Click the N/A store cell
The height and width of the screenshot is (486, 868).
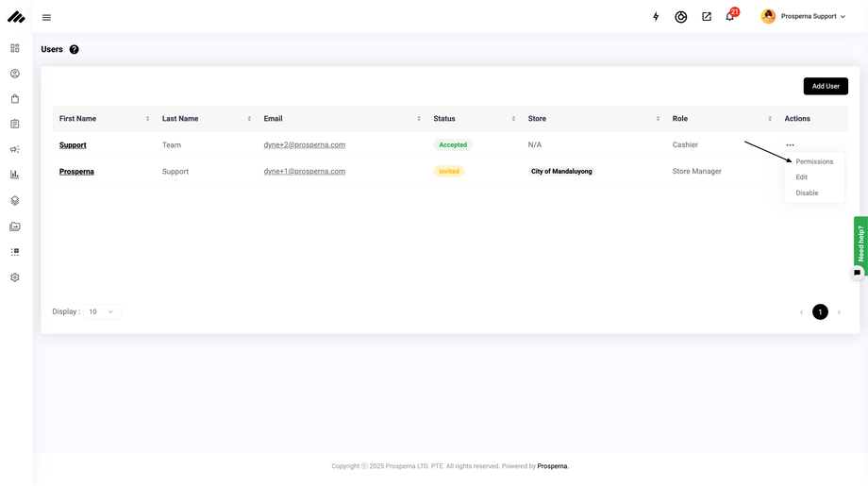[535, 145]
